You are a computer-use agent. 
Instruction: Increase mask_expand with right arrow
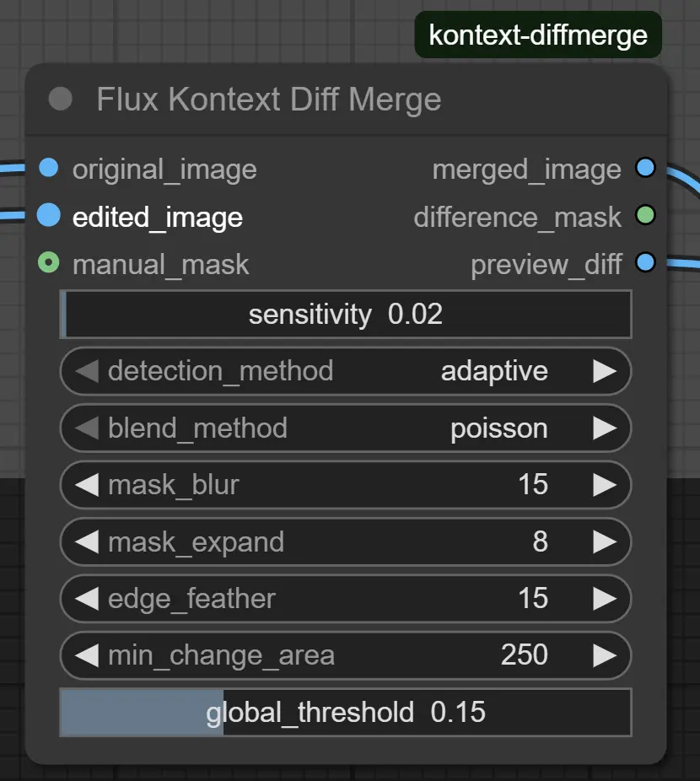click(604, 541)
